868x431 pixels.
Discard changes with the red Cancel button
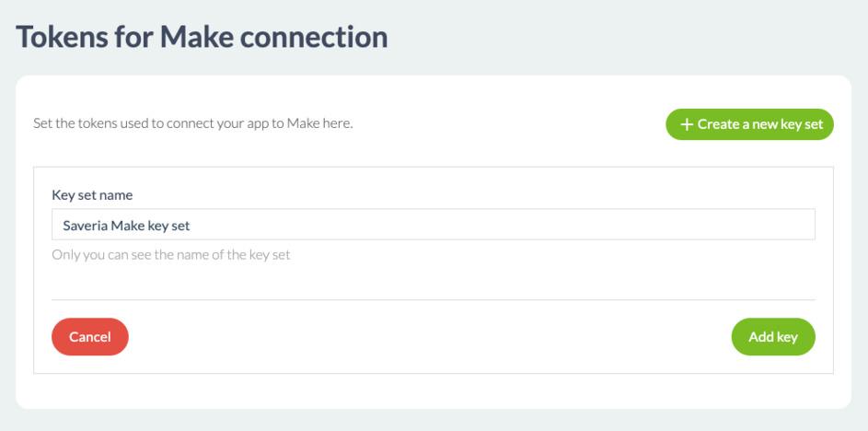[90, 337]
